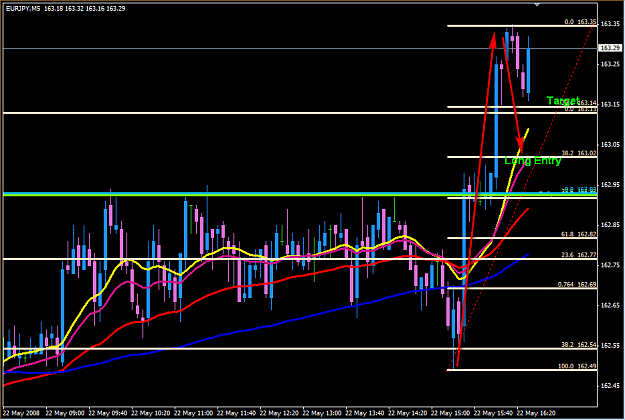Click price scale value 162.55
This screenshot has width=625, height=420.
[x=610, y=345]
